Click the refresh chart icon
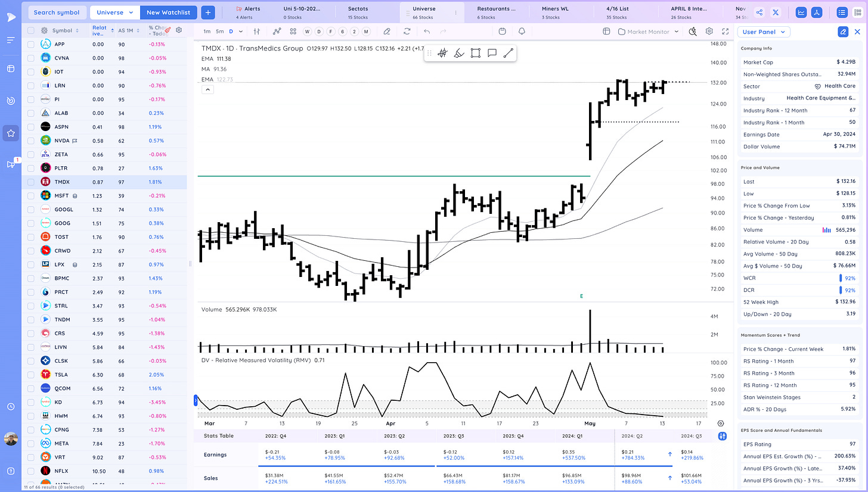The image size is (868, 492). [x=407, y=32]
